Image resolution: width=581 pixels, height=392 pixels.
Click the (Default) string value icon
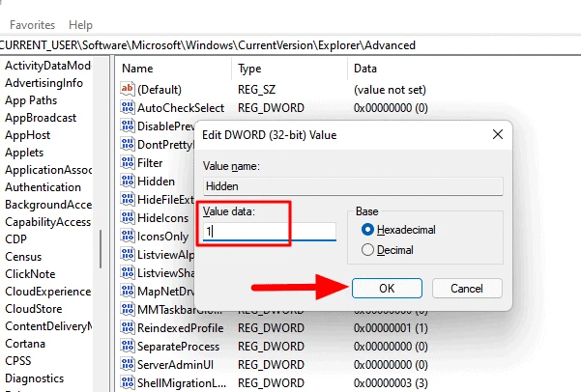point(127,89)
